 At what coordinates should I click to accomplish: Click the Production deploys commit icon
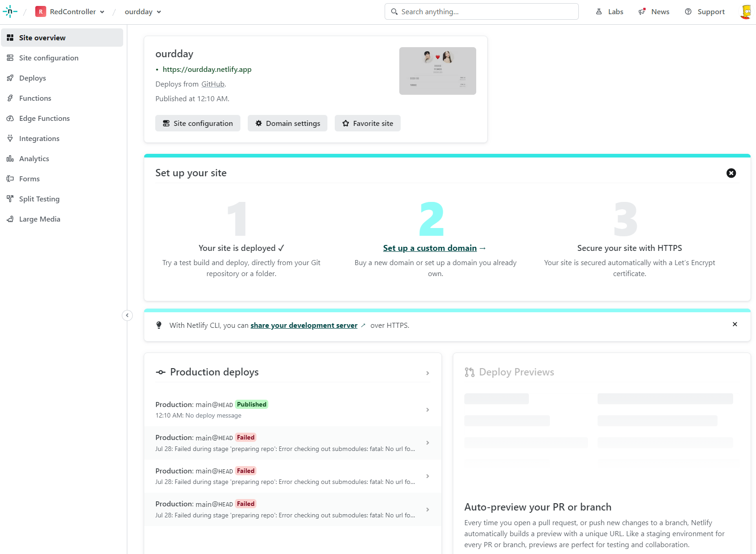[161, 372]
